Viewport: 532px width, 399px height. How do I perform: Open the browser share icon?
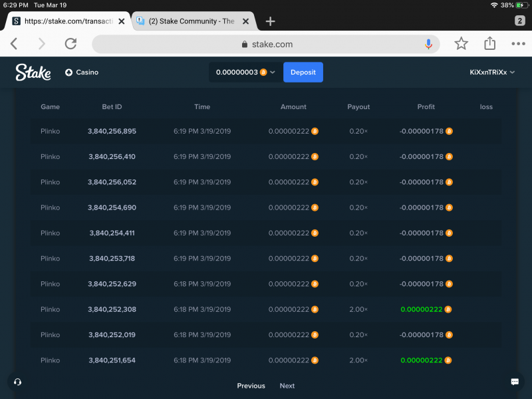click(x=489, y=43)
